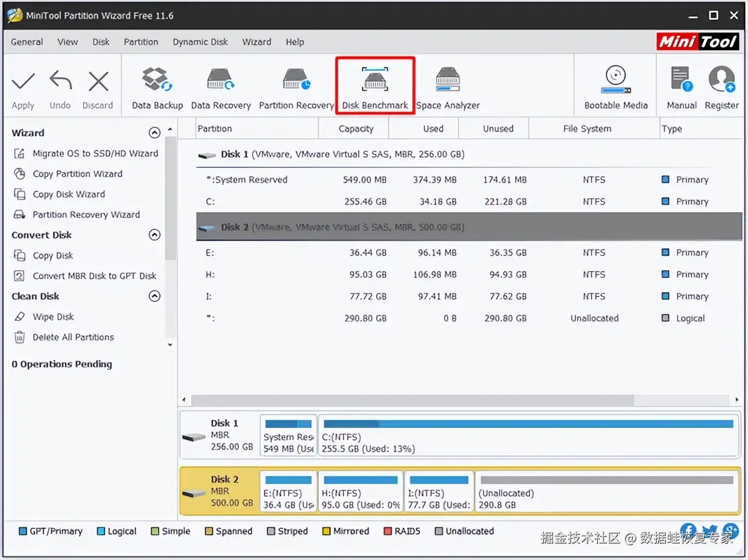748x560 pixels.
Task: Open the Wizard menu
Action: click(x=257, y=42)
